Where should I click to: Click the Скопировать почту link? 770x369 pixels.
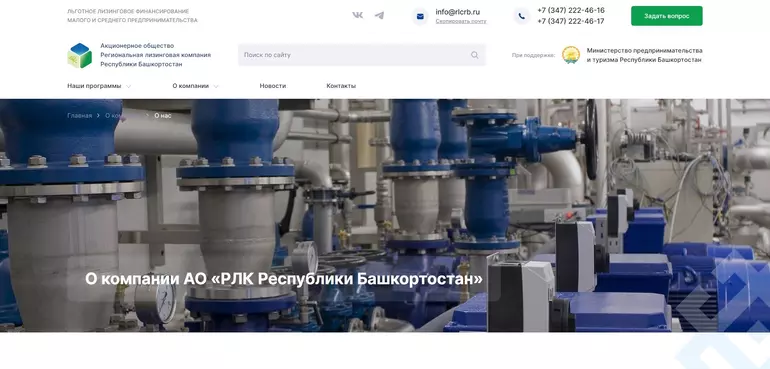(x=461, y=22)
